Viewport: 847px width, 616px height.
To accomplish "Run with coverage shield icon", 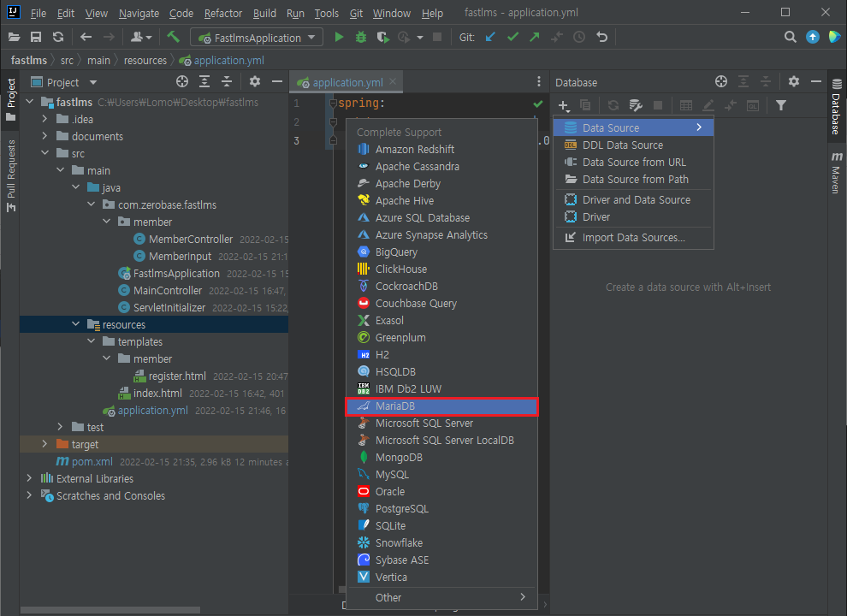I will (382, 38).
